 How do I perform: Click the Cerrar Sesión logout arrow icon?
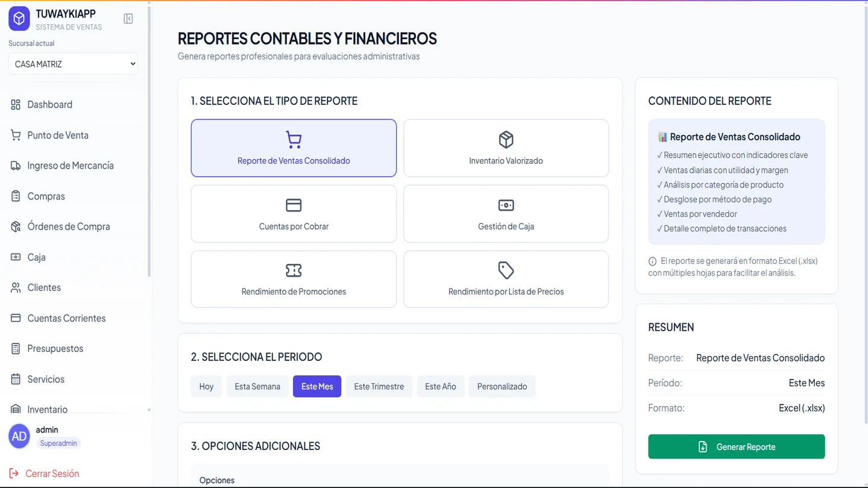[x=14, y=474]
